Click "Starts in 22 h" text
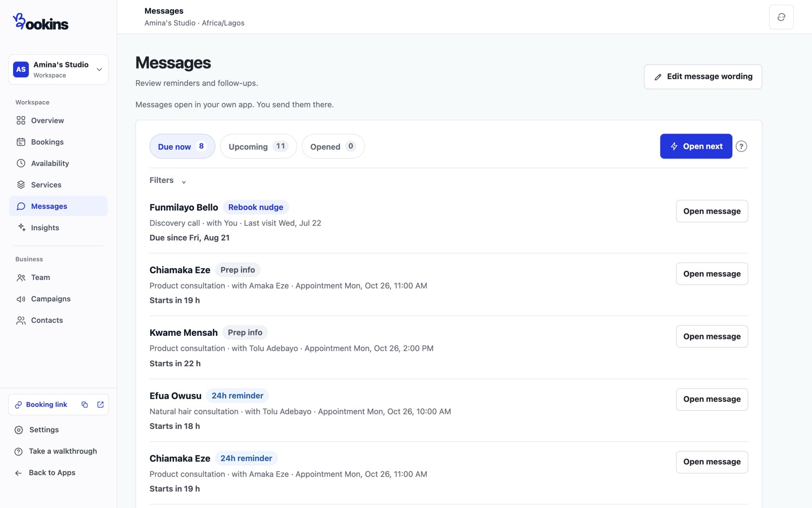812x508 pixels. coord(175,363)
